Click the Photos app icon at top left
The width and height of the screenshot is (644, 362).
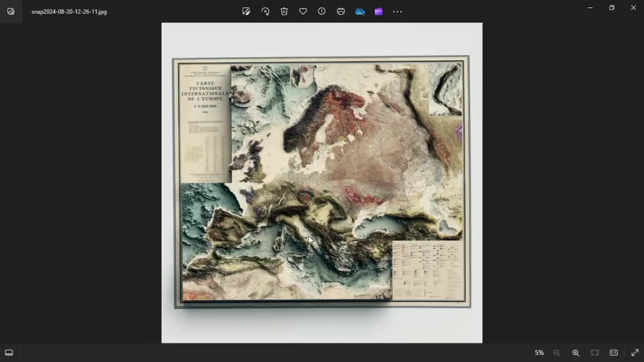coord(11,11)
